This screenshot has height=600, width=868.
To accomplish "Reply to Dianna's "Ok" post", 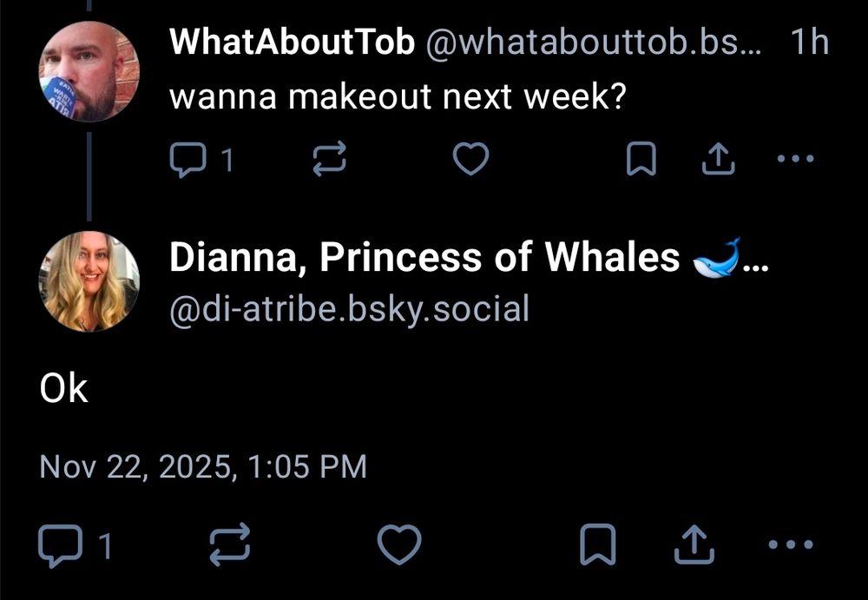I will point(58,546).
